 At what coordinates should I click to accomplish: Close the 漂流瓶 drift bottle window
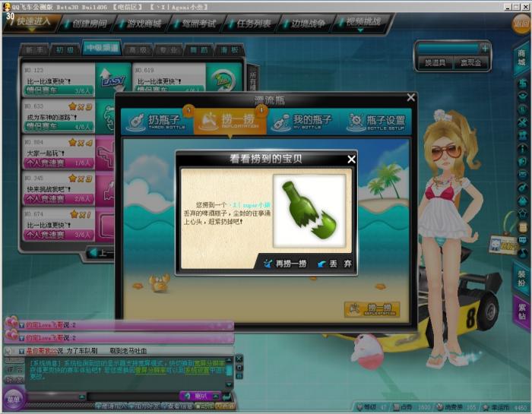click(x=410, y=98)
